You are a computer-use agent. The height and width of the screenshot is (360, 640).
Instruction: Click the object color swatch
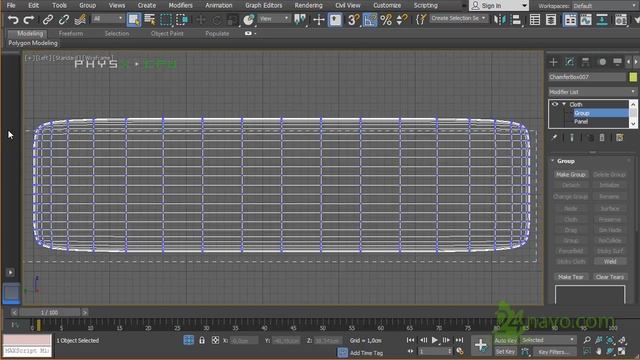(x=633, y=77)
